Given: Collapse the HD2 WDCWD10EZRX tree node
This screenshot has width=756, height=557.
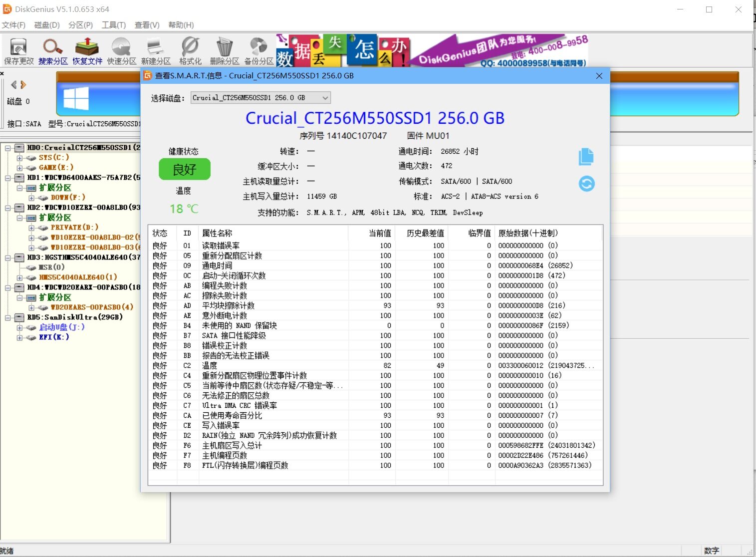Looking at the screenshot, I should tap(8, 208).
